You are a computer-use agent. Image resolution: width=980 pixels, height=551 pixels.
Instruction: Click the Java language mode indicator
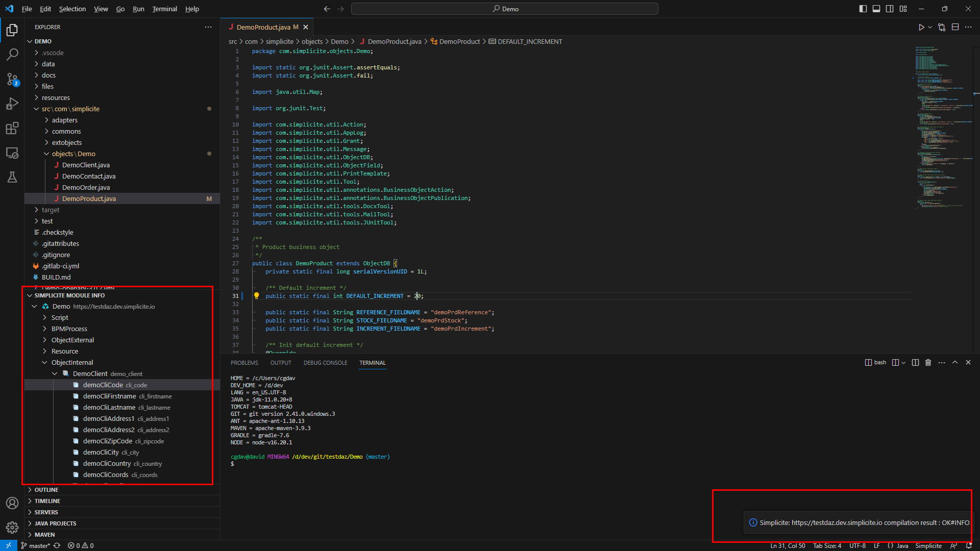point(902,545)
